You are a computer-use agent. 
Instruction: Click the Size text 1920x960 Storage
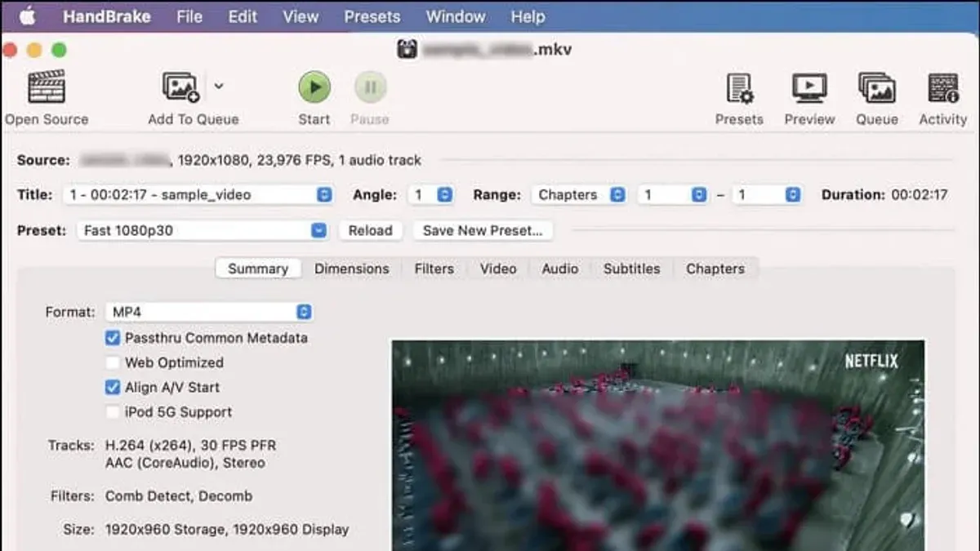tap(167, 530)
